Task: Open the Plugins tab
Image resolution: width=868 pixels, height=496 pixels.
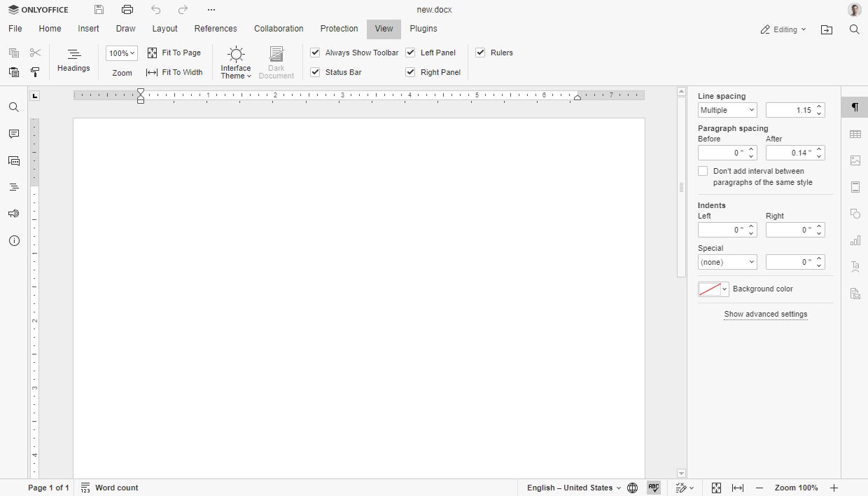Action: [x=423, y=29]
